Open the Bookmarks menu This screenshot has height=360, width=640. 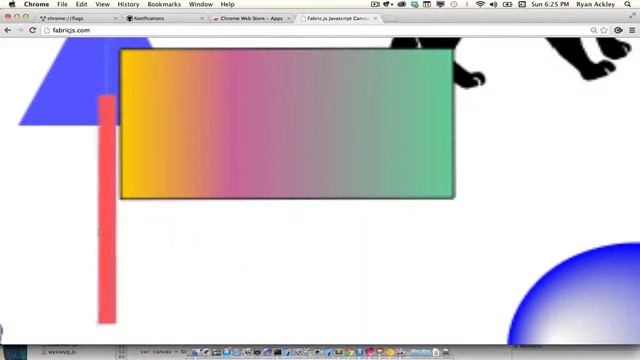coord(164,4)
